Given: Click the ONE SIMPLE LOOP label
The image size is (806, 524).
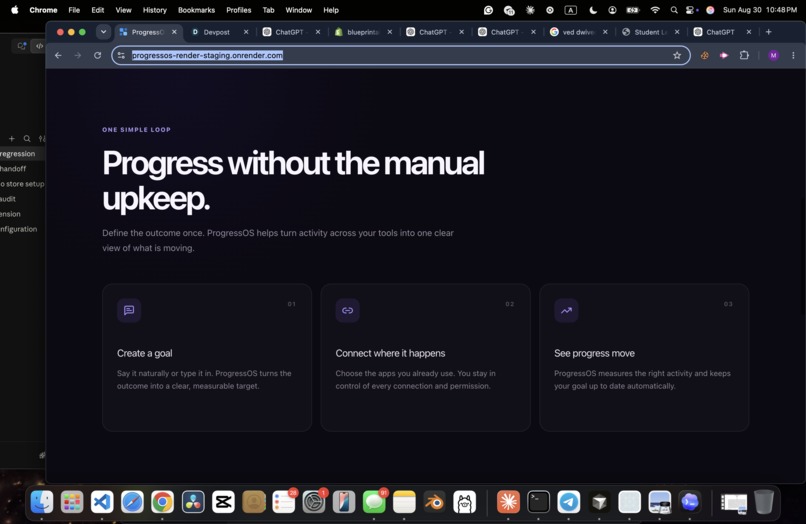Looking at the screenshot, I should pyautogui.click(x=136, y=130).
